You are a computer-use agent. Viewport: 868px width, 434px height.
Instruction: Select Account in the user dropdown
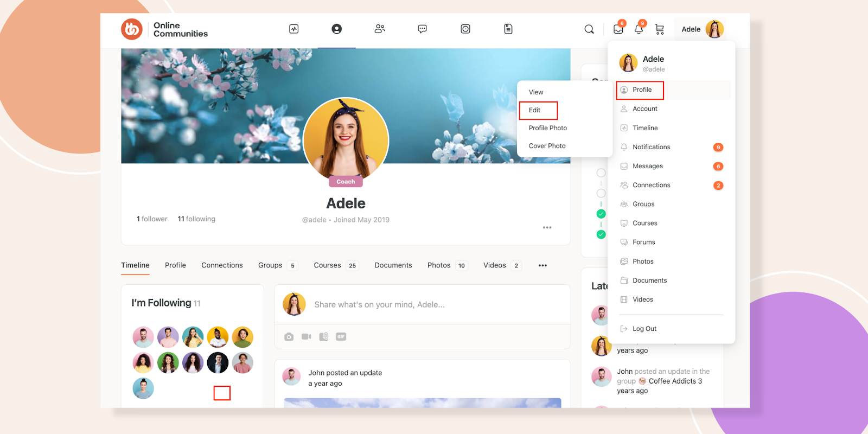point(645,109)
